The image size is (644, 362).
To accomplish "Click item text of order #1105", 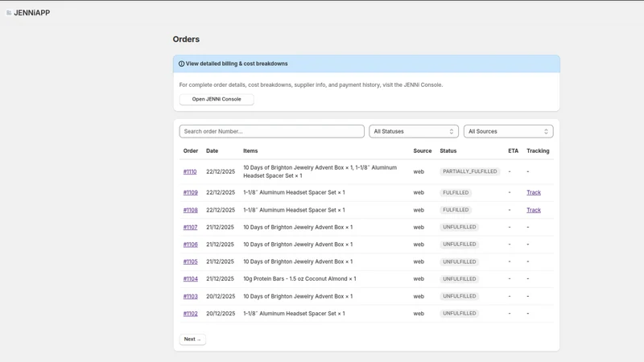I will coord(298,262).
